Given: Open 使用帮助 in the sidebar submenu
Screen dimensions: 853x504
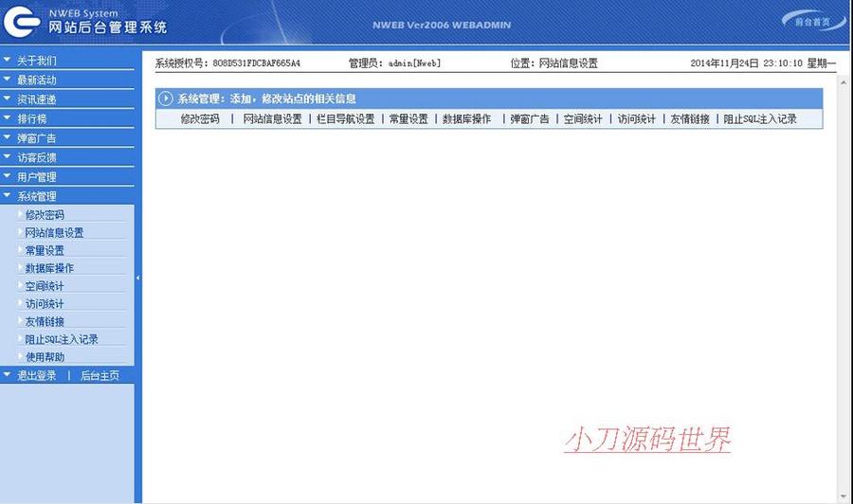Looking at the screenshot, I should click(x=45, y=357).
